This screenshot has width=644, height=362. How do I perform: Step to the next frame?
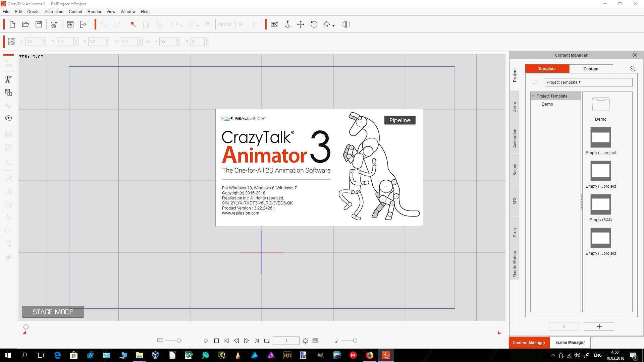point(247,341)
